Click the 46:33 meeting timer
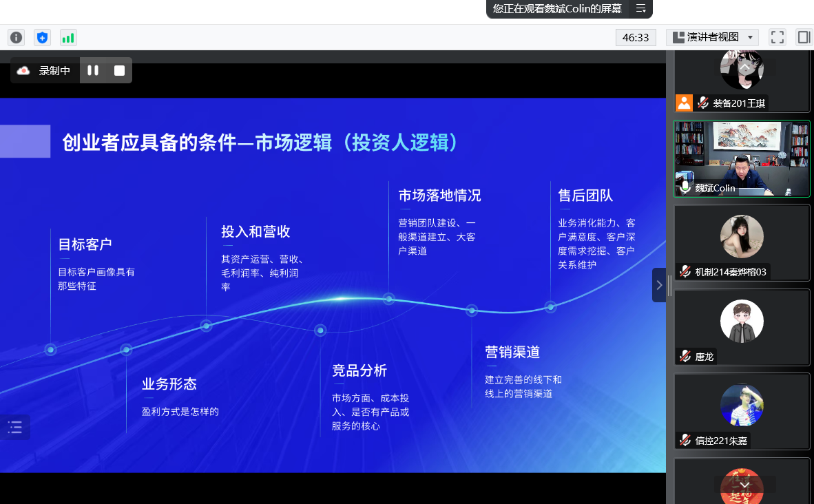The image size is (814, 504). click(x=635, y=37)
